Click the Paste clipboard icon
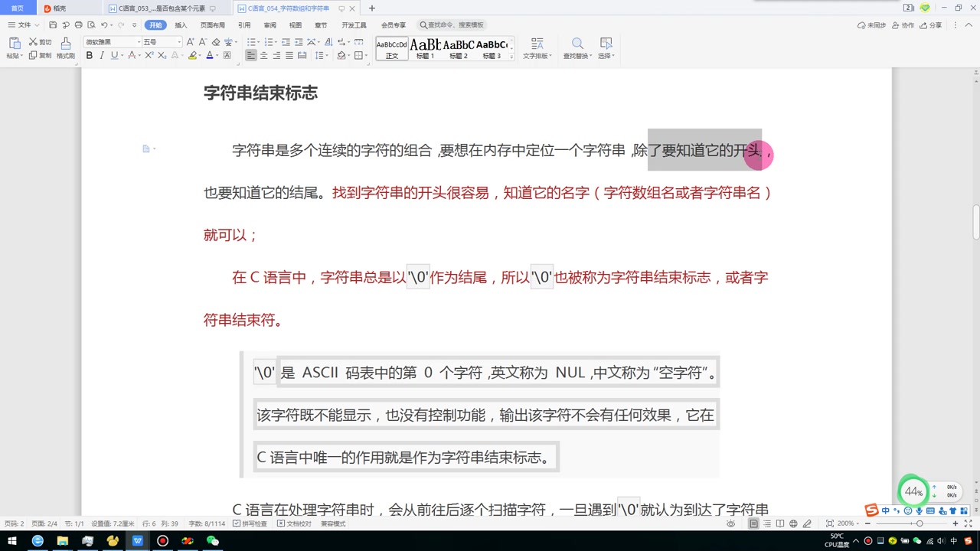Viewport: 980px width, 551px height. coord(13,44)
